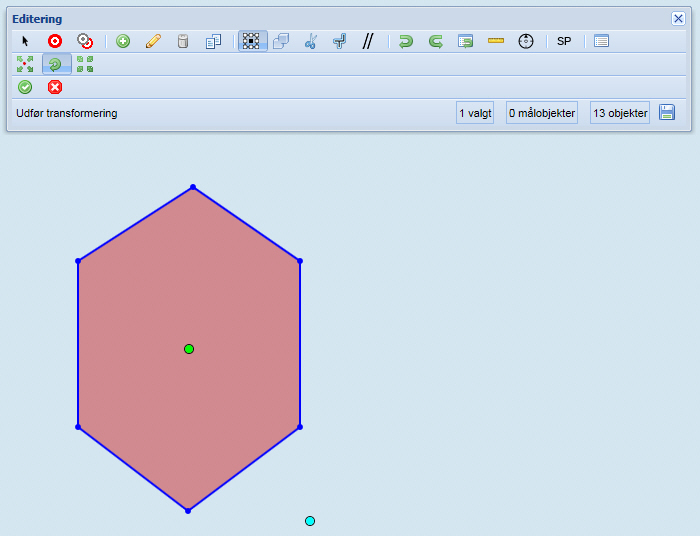Screen dimensions: 700x536
Task: Click the green redo arrow
Action: [x=435, y=42]
